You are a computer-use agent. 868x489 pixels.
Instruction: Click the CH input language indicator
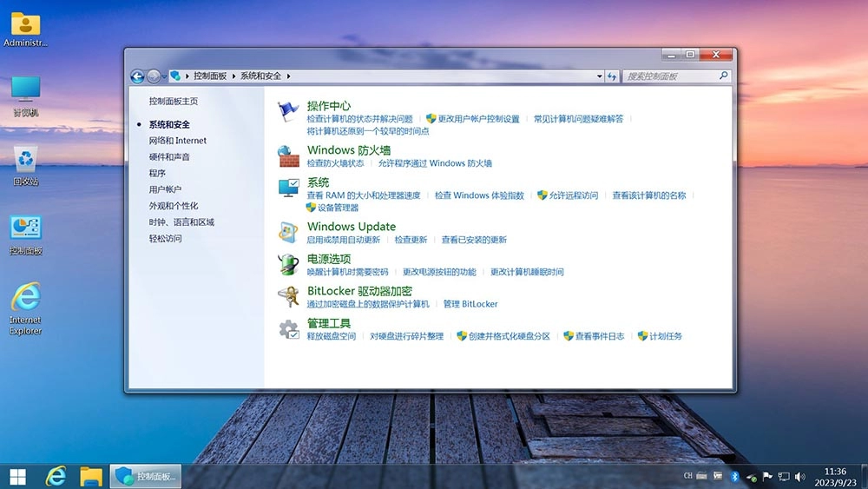(x=688, y=476)
